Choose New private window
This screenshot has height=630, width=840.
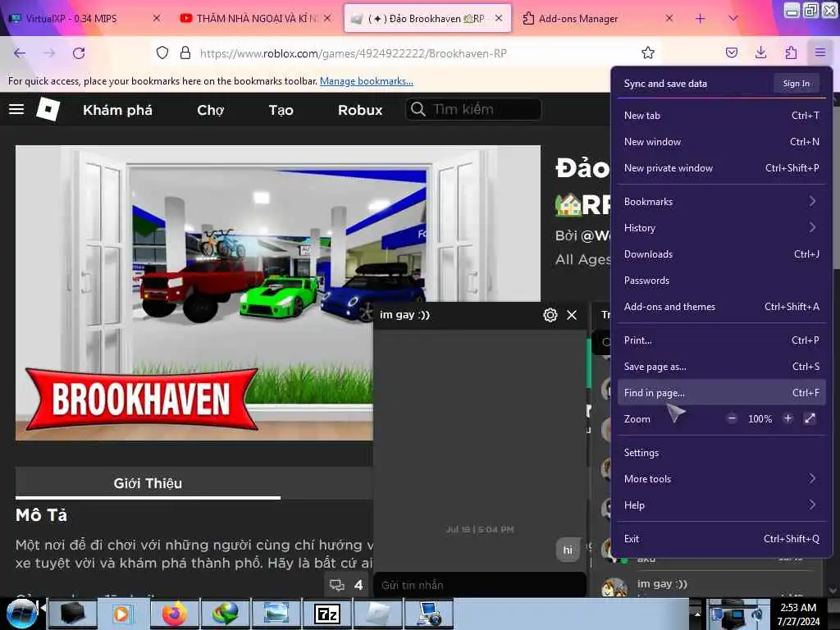tap(721, 167)
